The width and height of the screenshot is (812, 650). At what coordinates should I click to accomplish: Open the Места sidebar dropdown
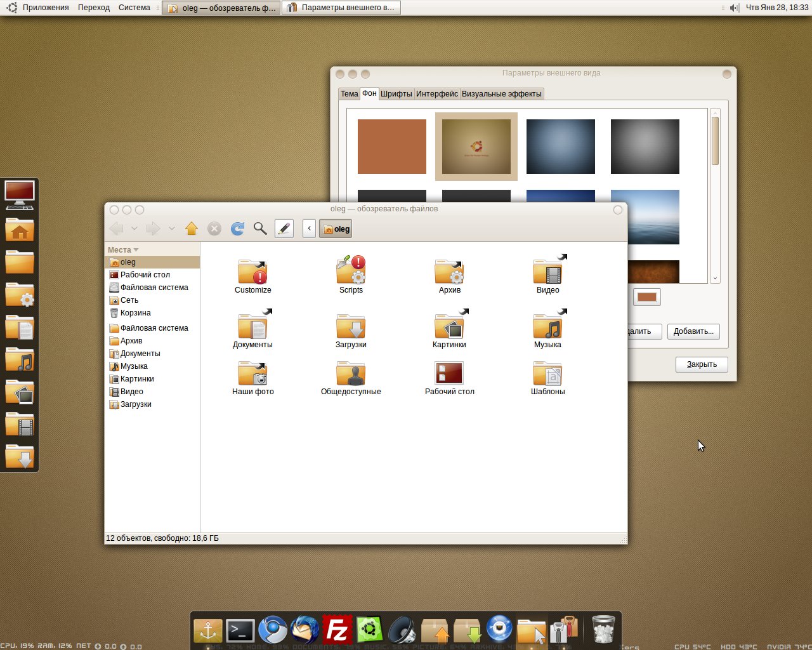pyautogui.click(x=123, y=250)
